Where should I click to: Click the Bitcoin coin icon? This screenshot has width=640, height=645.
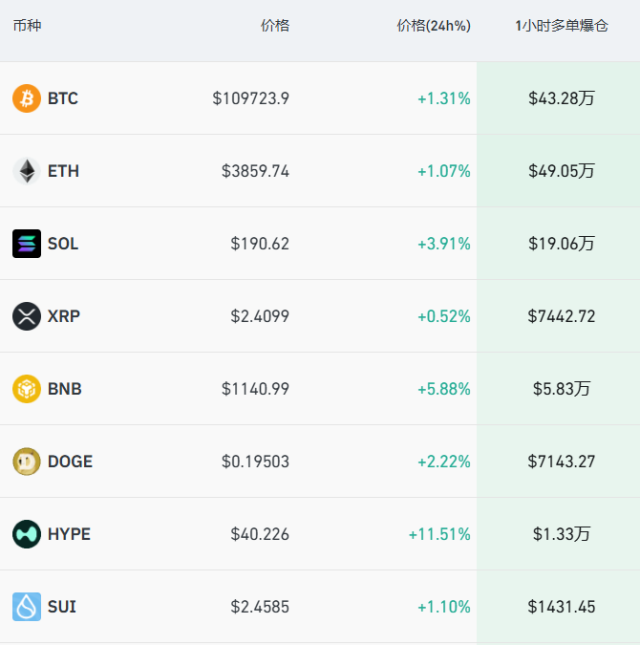[x=26, y=98]
